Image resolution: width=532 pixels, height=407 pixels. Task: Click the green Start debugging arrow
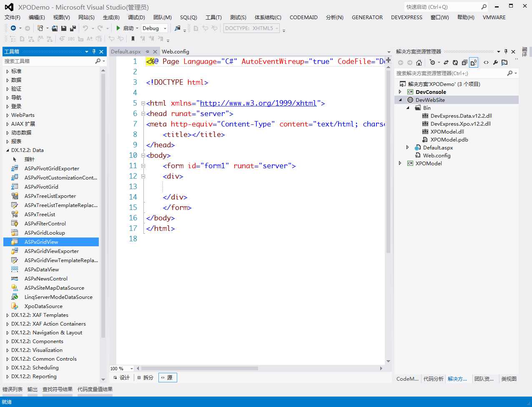coord(118,28)
